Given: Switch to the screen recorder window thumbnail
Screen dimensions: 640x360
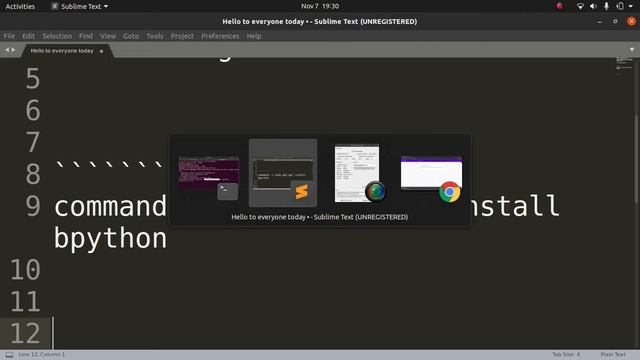Looking at the screenshot, I should (x=357, y=173).
